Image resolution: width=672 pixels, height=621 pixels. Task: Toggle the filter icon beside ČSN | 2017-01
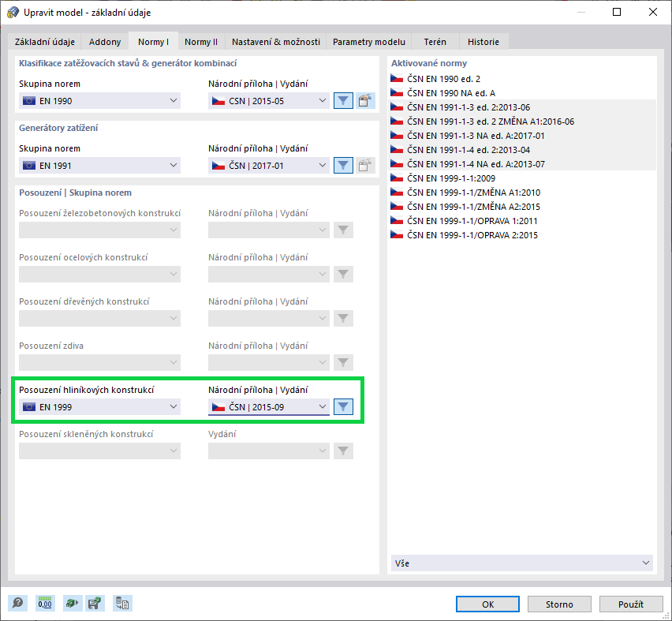[343, 166]
